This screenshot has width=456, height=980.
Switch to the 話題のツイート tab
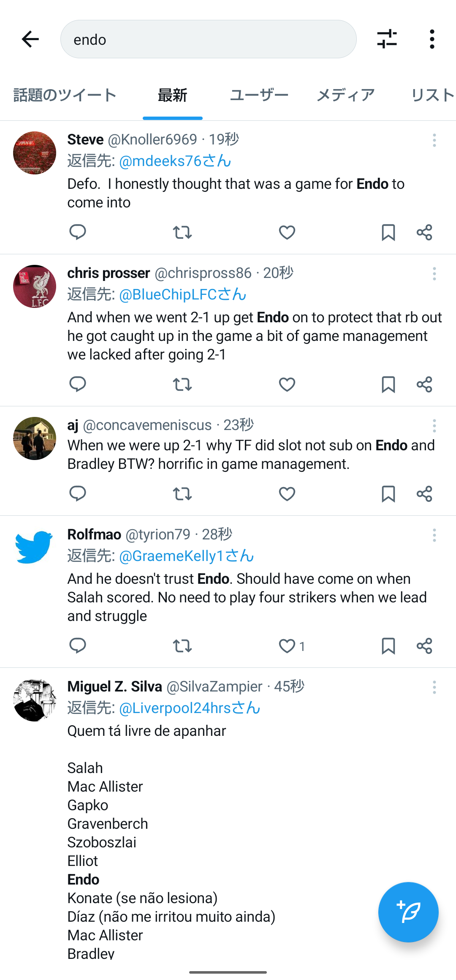coord(65,95)
